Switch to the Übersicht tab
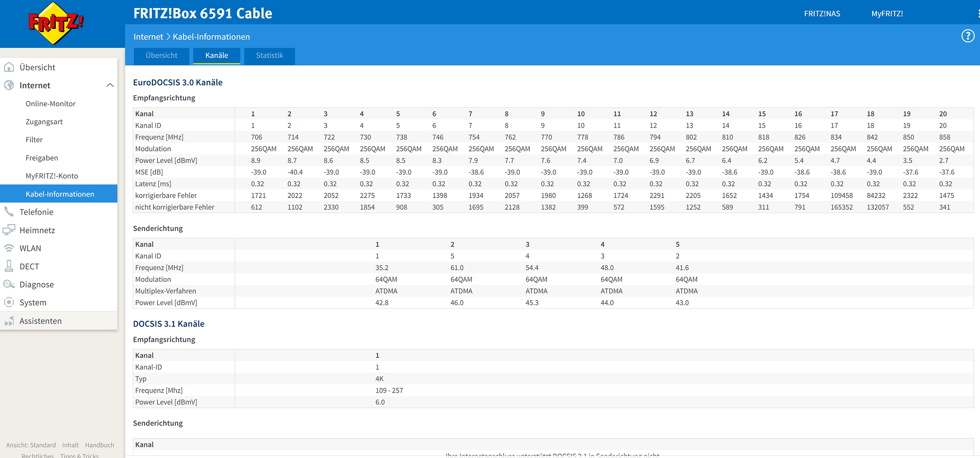This screenshot has width=980, height=458. (162, 56)
